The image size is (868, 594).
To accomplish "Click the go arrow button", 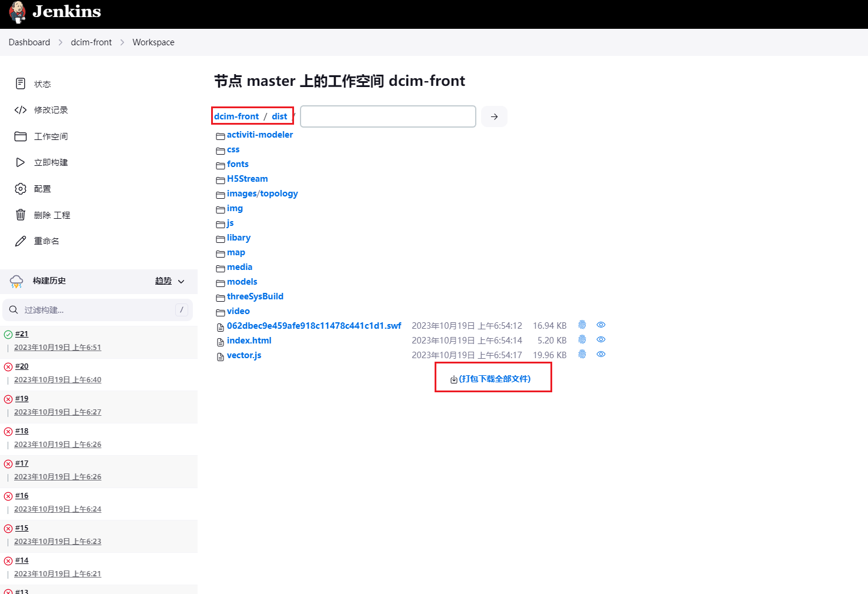I will [x=494, y=116].
